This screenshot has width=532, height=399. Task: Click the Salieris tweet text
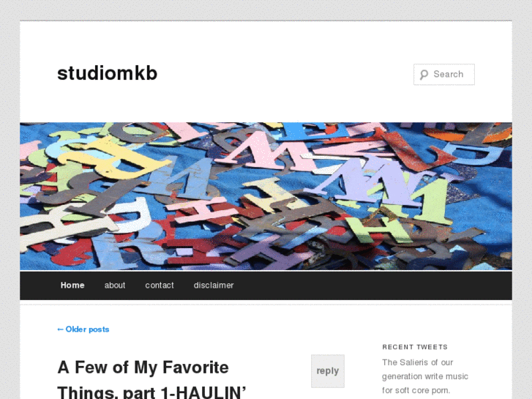(x=424, y=376)
